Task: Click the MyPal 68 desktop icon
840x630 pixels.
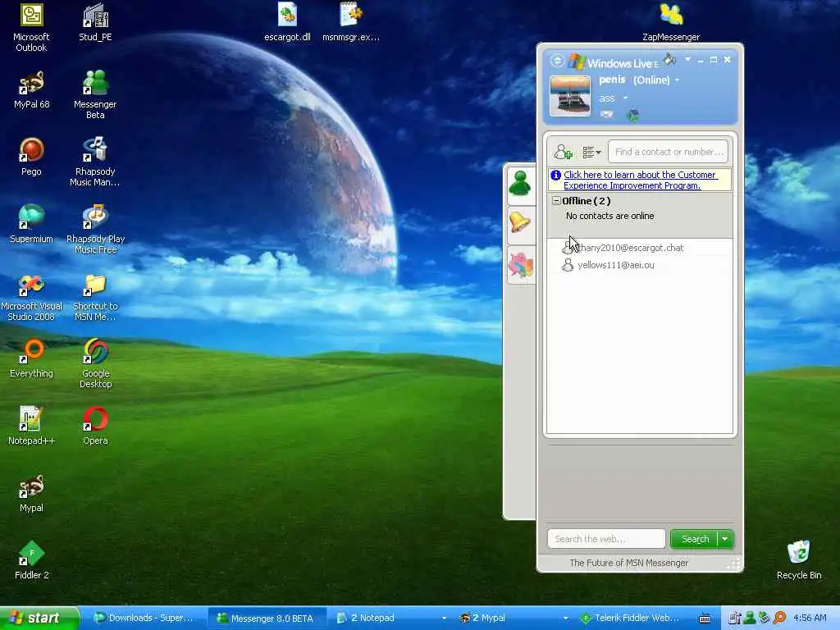Action: point(31,90)
